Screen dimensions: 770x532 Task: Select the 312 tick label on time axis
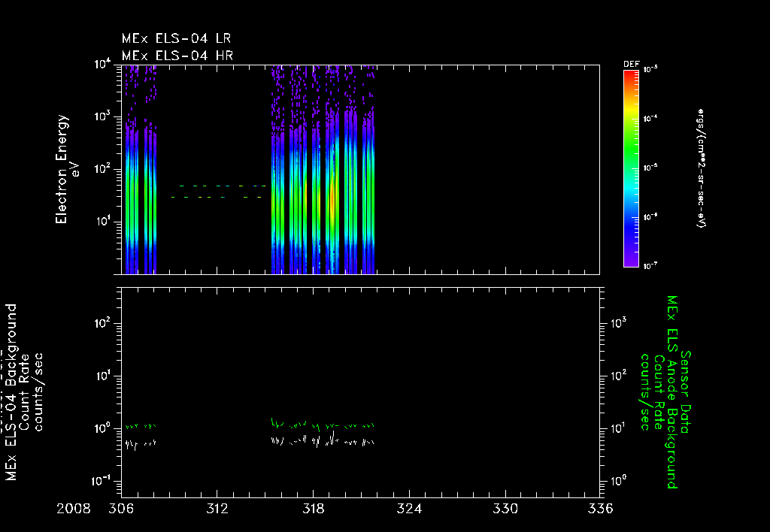point(217,509)
